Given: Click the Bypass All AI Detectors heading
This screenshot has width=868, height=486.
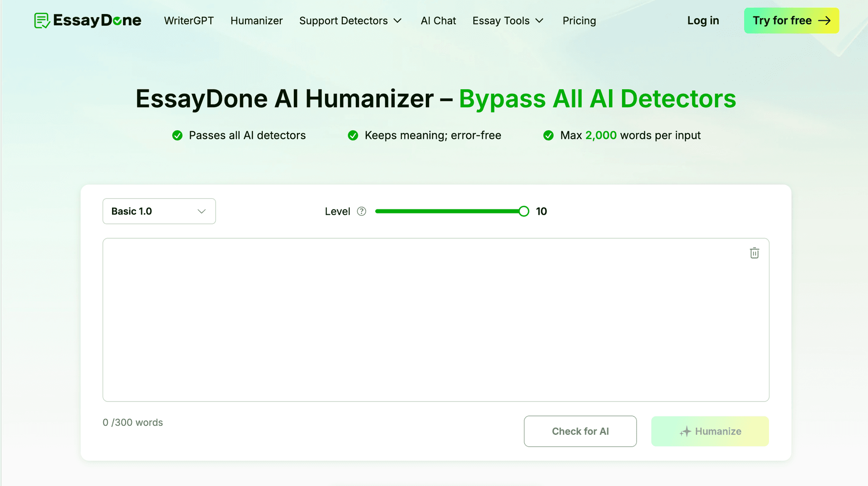Looking at the screenshot, I should click(x=598, y=99).
